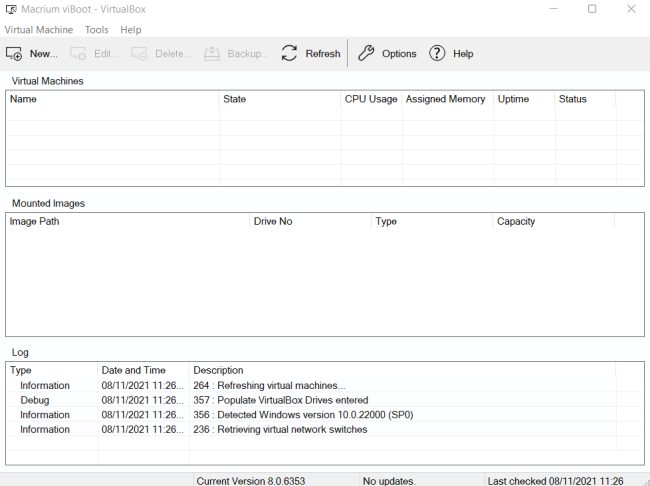The width and height of the screenshot is (650, 486).
Task: Select log entry 'Retrieving virtual network switches'
Action: (311, 430)
